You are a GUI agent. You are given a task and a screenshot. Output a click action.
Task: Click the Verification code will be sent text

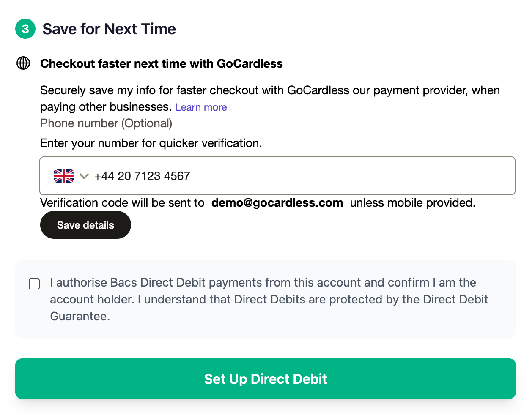pos(122,203)
